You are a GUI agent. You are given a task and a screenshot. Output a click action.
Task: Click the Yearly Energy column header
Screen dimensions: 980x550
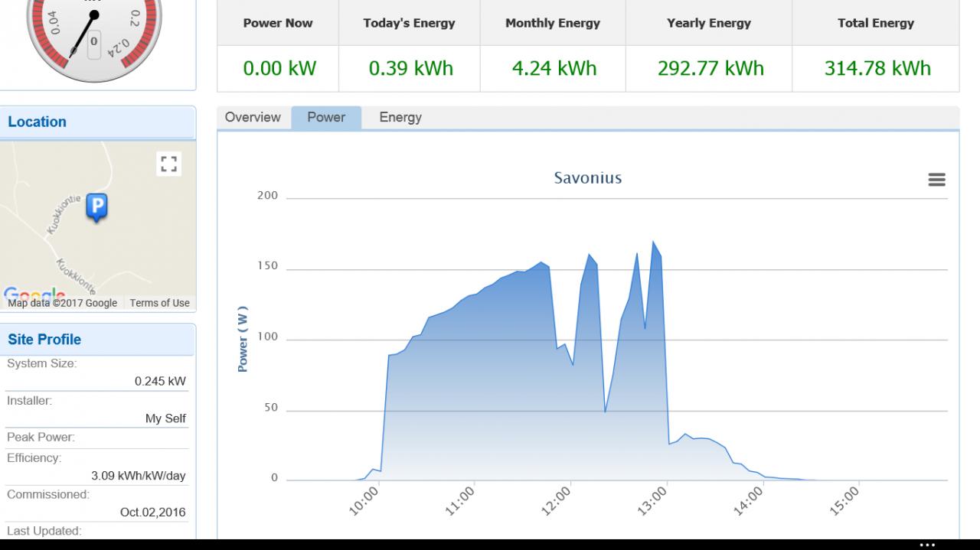point(709,23)
